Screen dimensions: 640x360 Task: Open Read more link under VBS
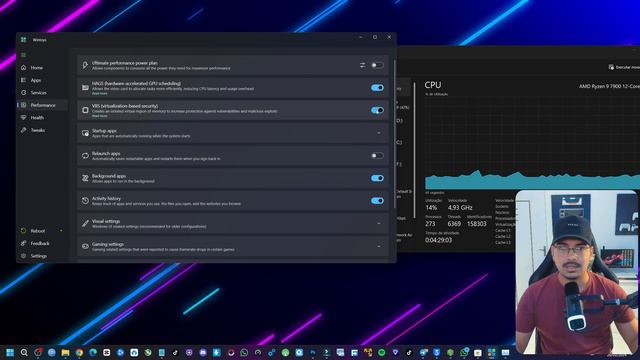click(x=100, y=116)
